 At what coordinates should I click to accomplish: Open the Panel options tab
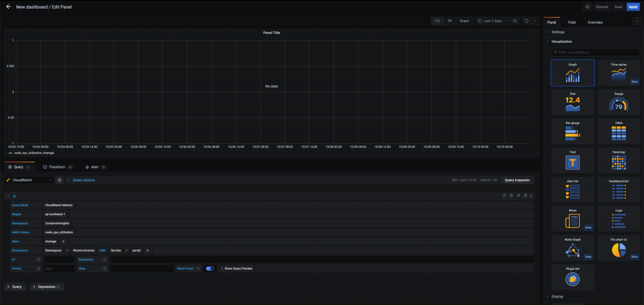[x=552, y=23]
